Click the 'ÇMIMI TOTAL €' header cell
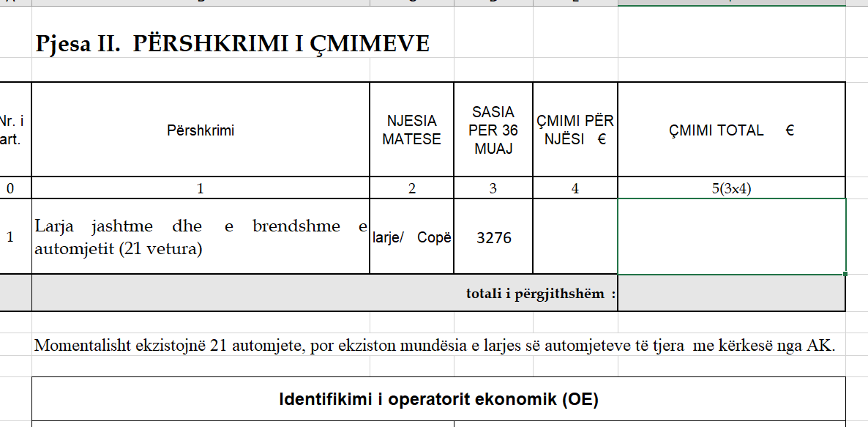 (731, 130)
